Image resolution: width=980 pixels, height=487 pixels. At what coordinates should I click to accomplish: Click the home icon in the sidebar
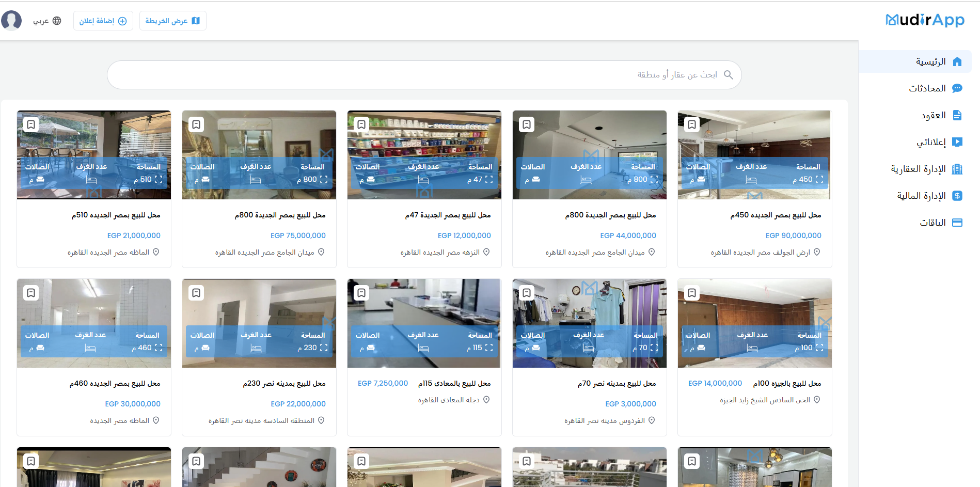pos(957,61)
